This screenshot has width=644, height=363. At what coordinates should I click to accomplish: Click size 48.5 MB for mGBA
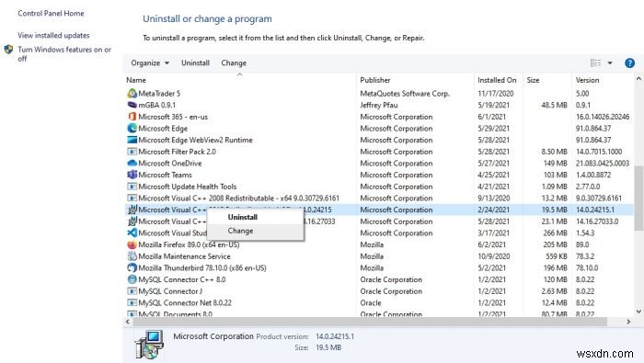[x=554, y=105]
